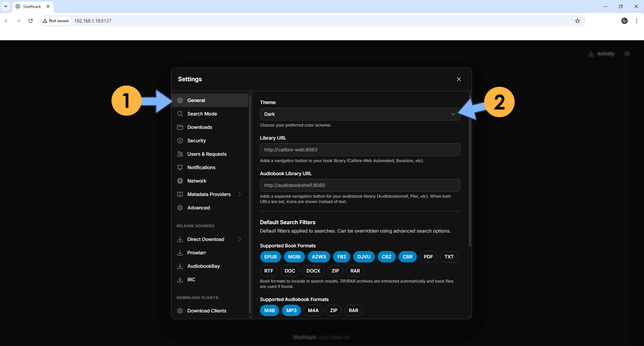Expand the Direct Download section chevron
Viewport: 644px width, 346px height.
tap(240, 239)
